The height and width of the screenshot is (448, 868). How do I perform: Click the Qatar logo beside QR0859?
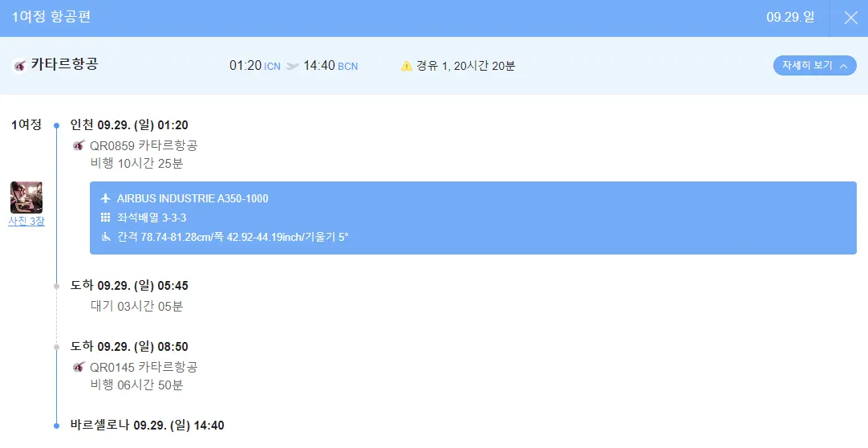coord(79,145)
